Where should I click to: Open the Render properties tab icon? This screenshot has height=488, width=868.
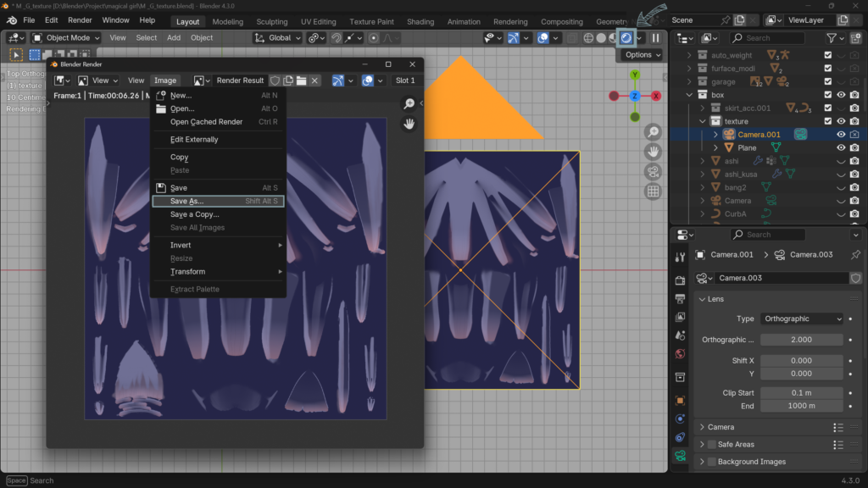pos(680,280)
